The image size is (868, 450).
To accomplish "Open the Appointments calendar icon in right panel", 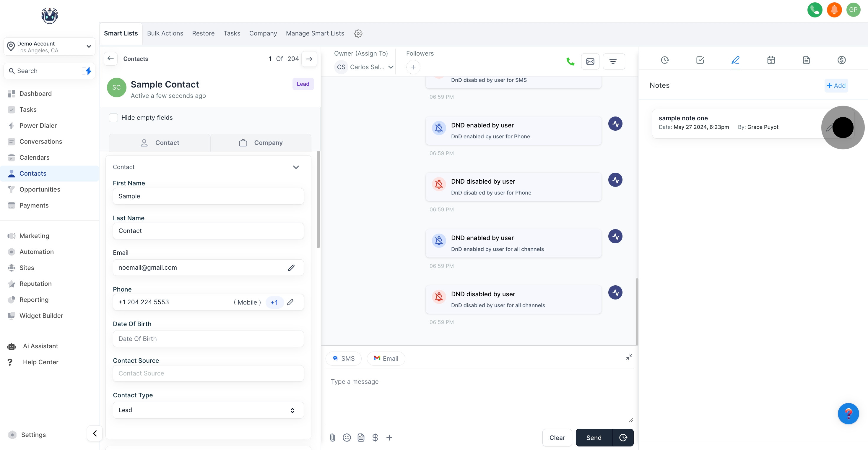I will click(771, 60).
